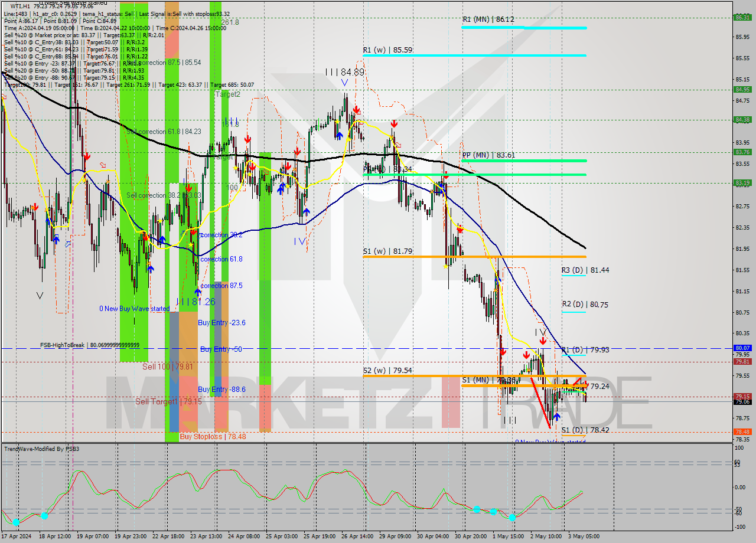Click the red 79.81 price axis tag
The image size is (756, 543).
pos(742,362)
